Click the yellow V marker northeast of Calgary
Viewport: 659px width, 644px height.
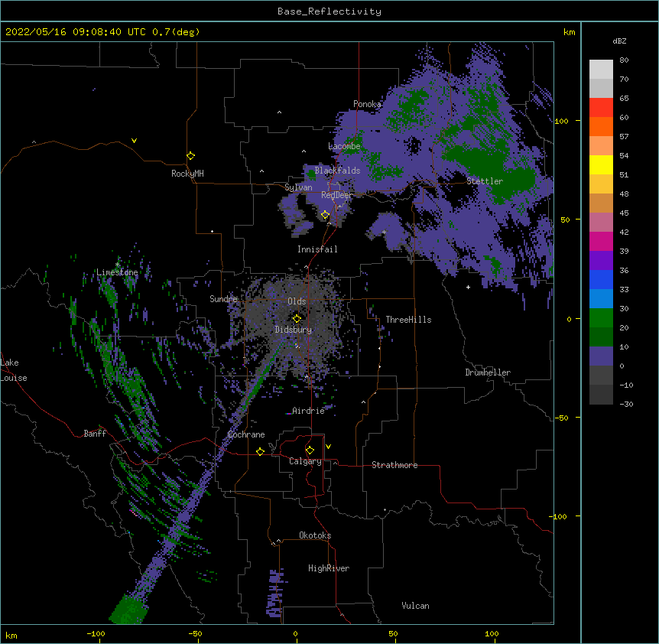coord(328,447)
